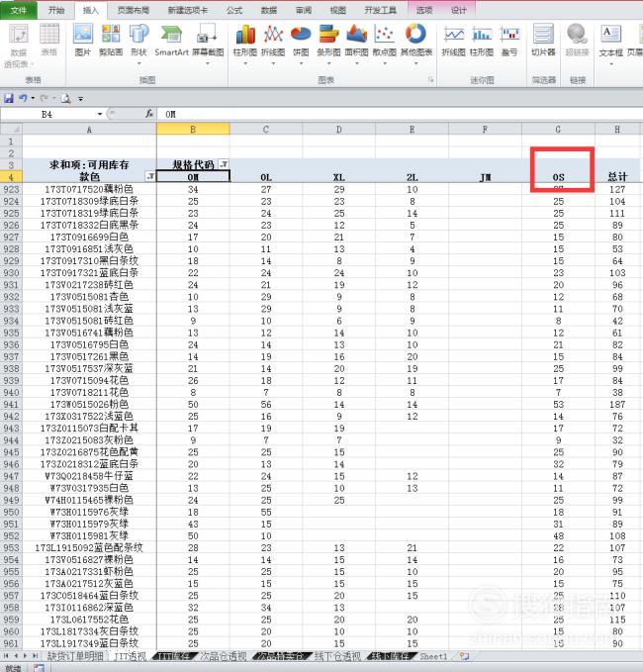
Task: Open the 款色 row filter dropdown
Action: coord(150,176)
